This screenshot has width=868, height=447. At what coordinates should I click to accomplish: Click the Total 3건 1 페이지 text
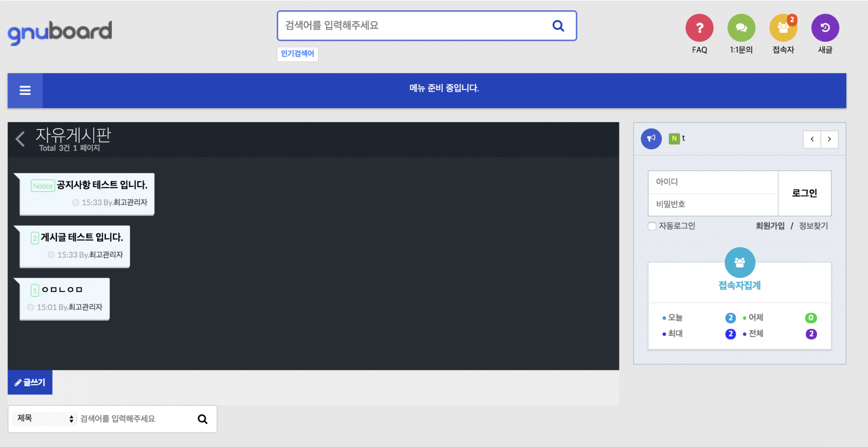(x=69, y=148)
